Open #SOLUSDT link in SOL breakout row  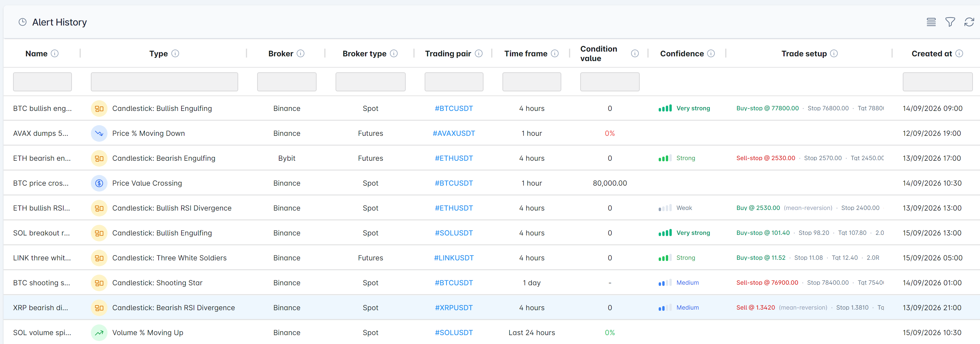(x=454, y=233)
